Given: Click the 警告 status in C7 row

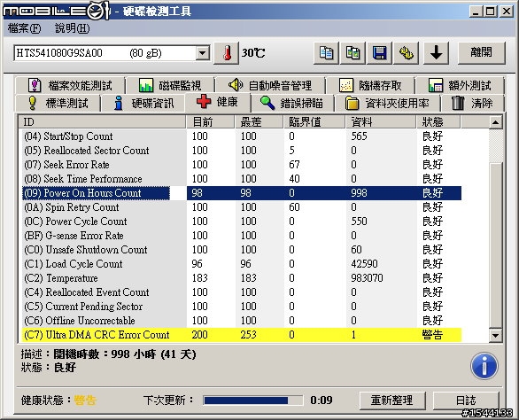Looking at the screenshot, I should [x=432, y=335].
